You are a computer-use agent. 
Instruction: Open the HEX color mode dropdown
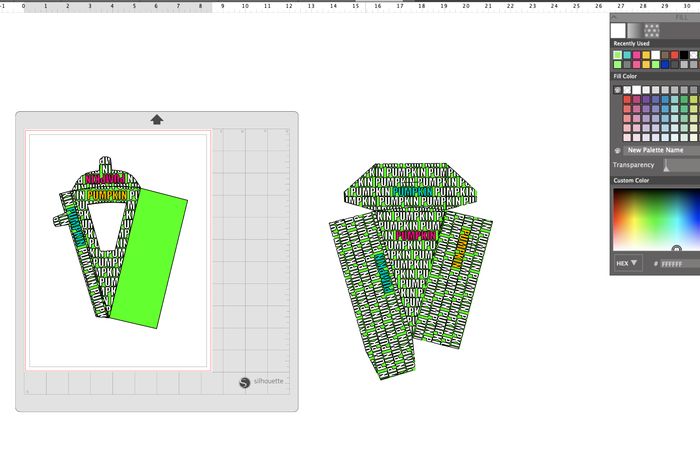coord(628,264)
